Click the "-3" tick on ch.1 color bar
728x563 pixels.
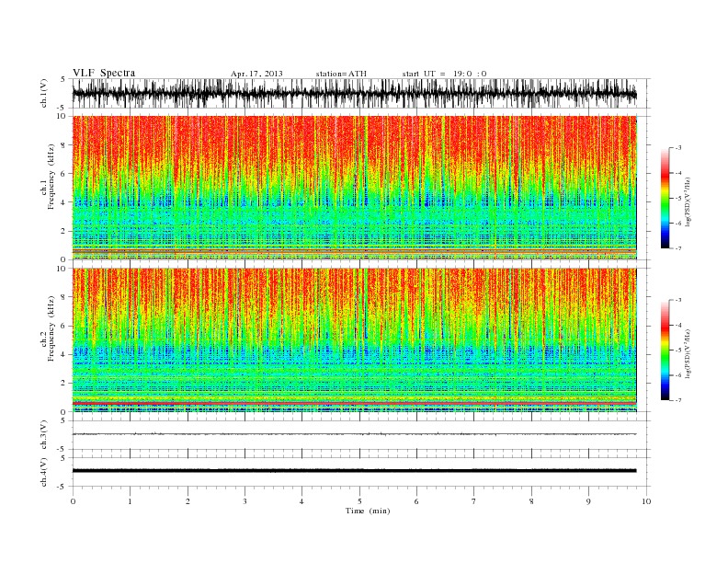click(x=678, y=148)
